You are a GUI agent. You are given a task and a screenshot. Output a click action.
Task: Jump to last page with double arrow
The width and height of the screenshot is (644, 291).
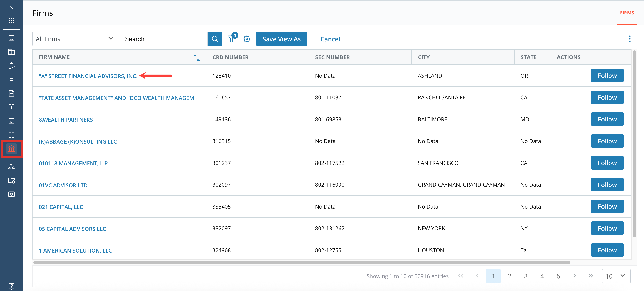(x=591, y=275)
